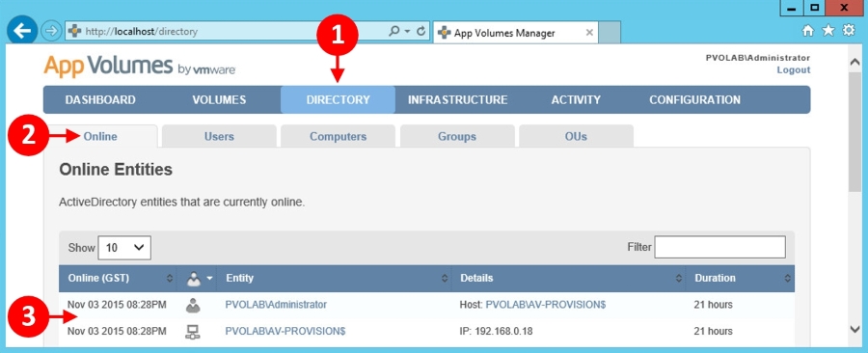Open the VOLUMES menu
Screen dimensions: 868x353
click(x=219, y=100)
